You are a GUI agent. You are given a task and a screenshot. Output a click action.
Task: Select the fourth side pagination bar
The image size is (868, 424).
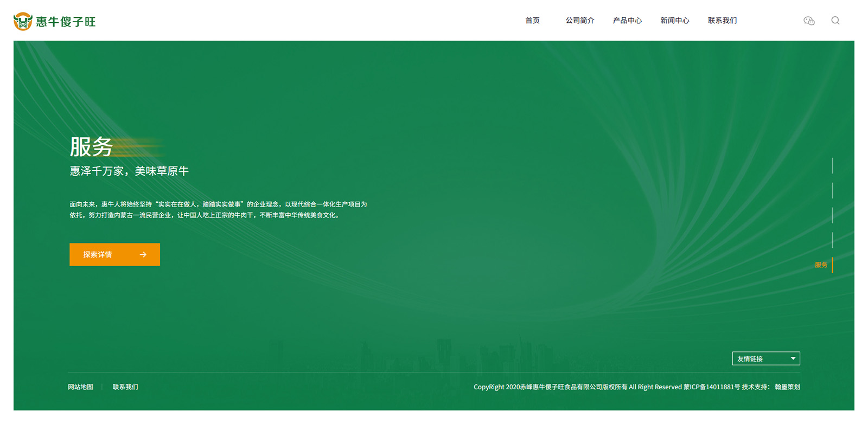(832, 240)
